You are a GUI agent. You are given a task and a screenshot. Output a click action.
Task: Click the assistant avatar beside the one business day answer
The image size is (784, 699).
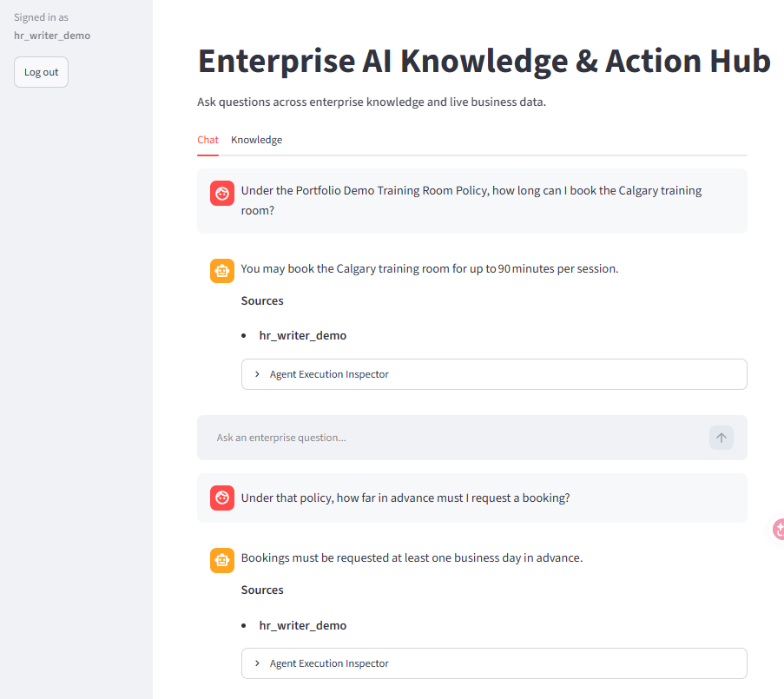pos(222,560)
